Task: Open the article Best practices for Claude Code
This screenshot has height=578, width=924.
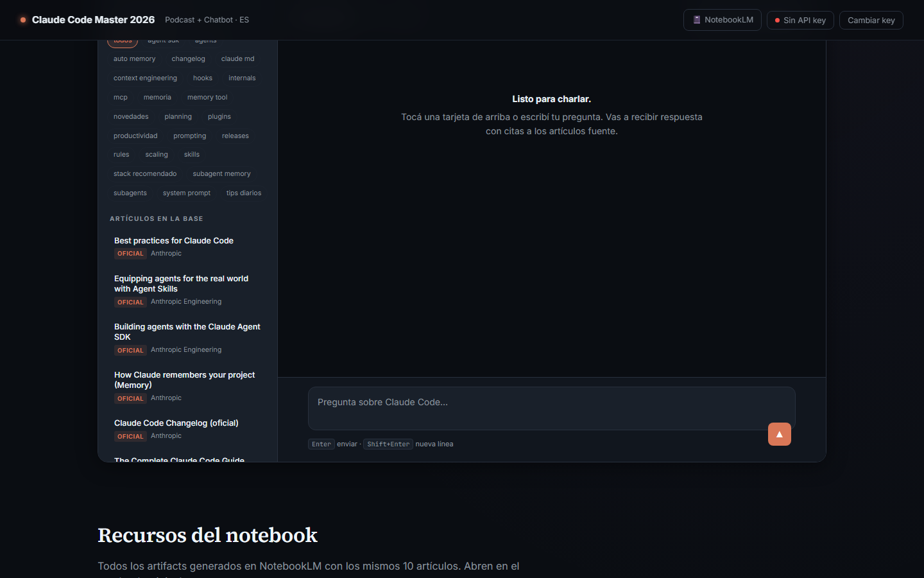Action: 187,247
